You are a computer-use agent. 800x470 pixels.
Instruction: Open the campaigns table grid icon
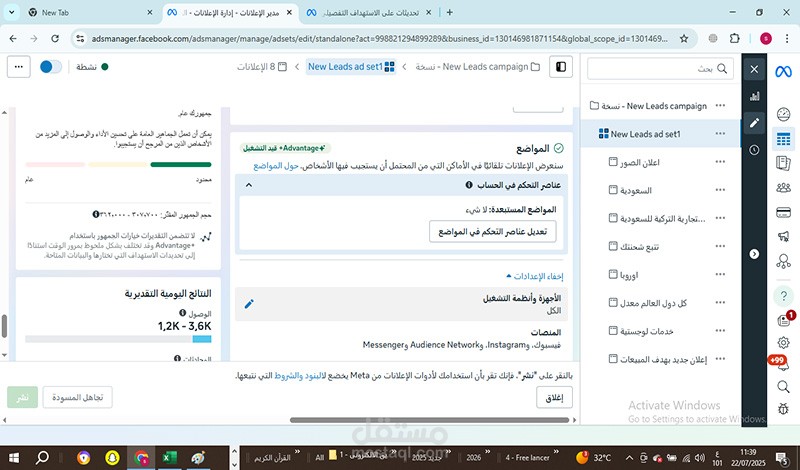783,138
